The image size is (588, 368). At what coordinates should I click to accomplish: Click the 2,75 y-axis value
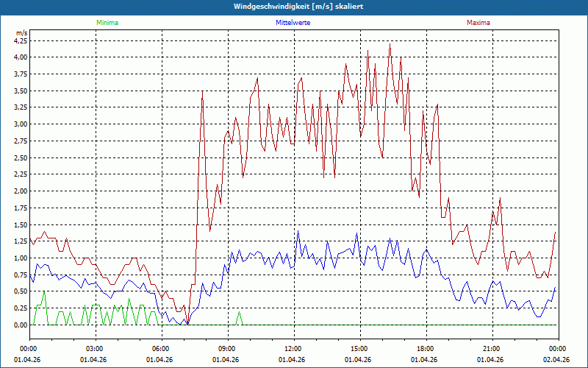21,141
